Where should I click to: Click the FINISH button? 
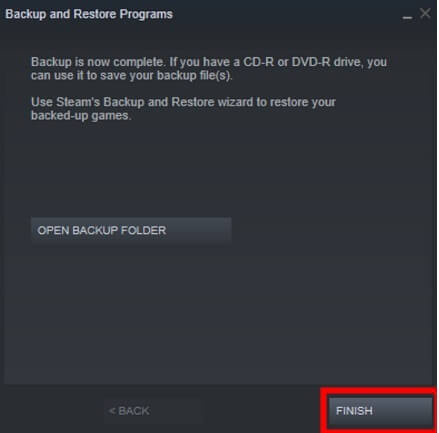point(380,411)
